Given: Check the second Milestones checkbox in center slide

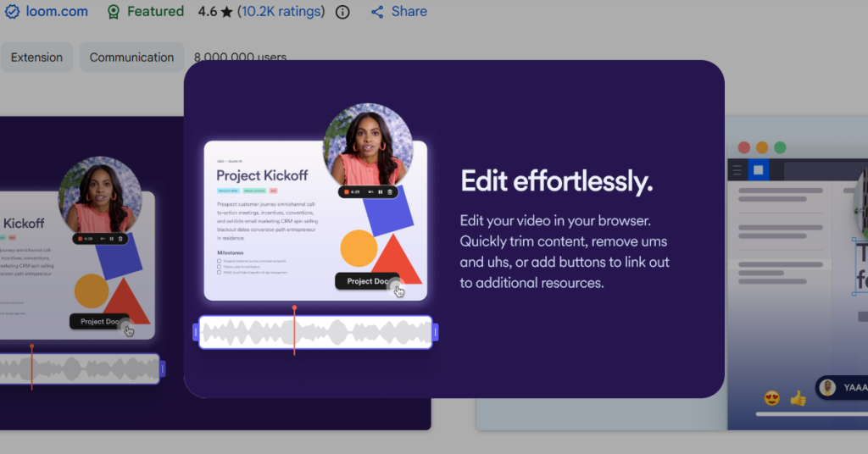Looking at the screenshot, I should click(x=220, y=267).
